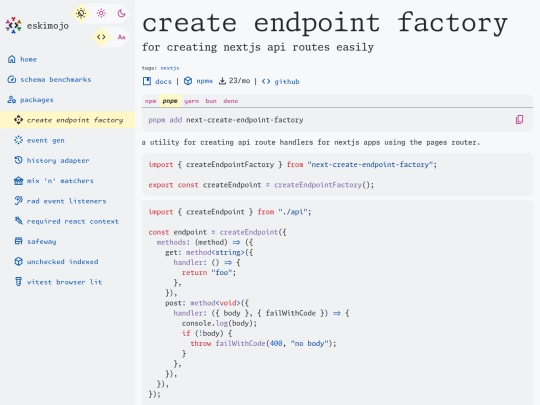Copy the pnpm add command

tap(519, 120)
